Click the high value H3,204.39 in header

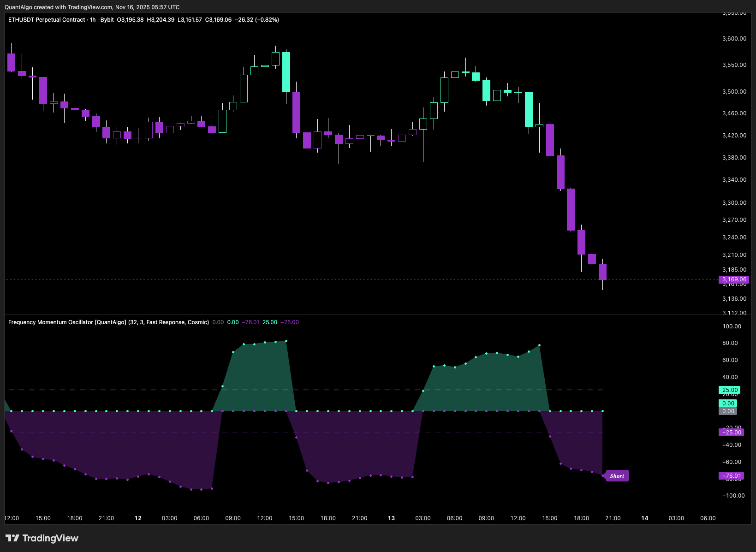click(161, 20)
